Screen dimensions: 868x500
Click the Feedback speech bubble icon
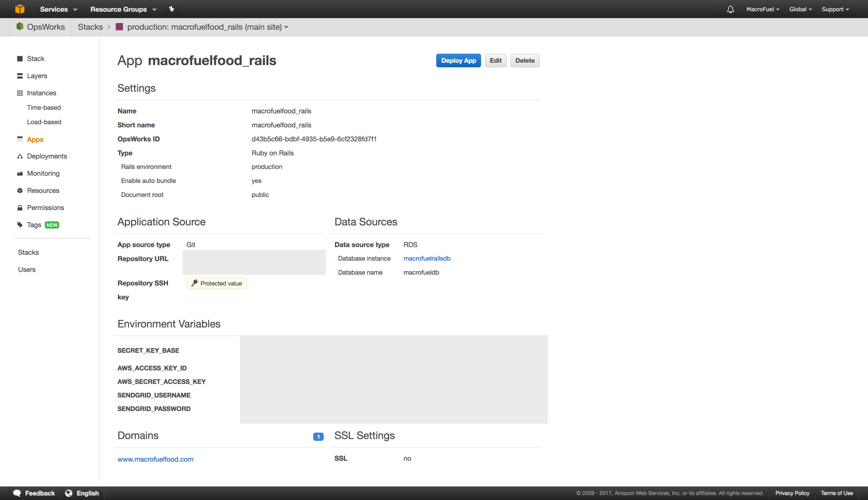click(17, 493)
